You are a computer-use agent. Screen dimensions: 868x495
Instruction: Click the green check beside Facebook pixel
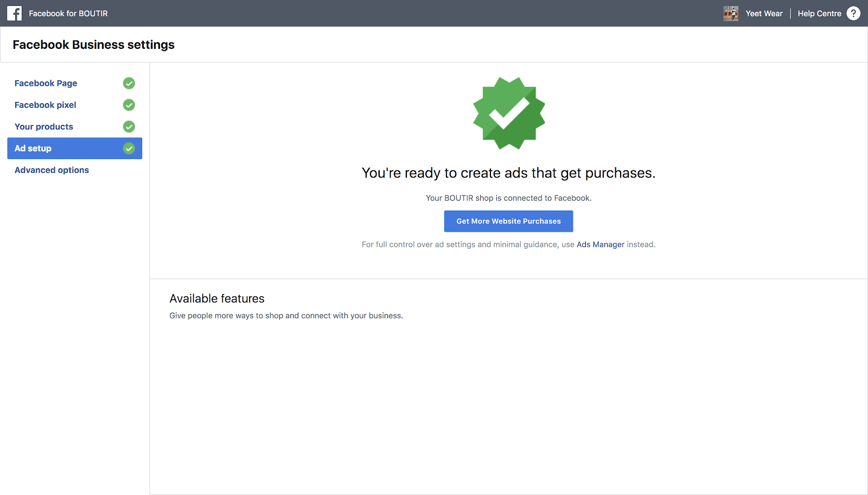129,105
